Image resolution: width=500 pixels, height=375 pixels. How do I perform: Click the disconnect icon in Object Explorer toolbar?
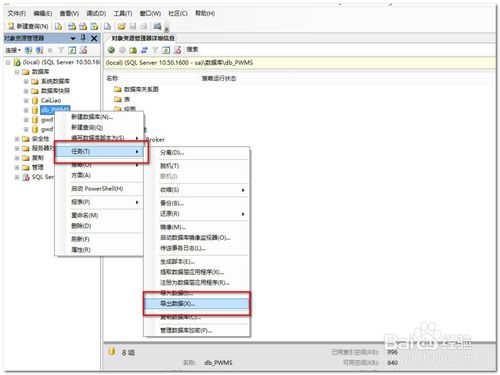[39, 50]
